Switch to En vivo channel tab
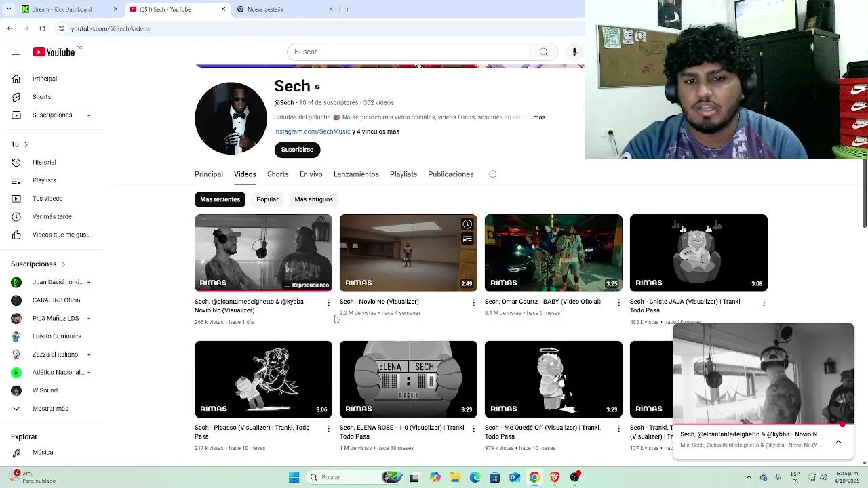868x488 pixels. click(x=311, y=174)
